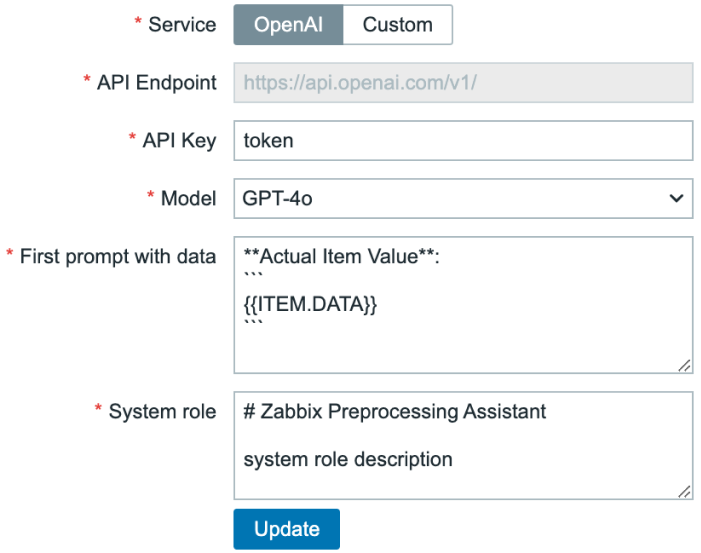Save settings with the Update button
This screenshot has width=701, height=553.
(x=287, y=529)
